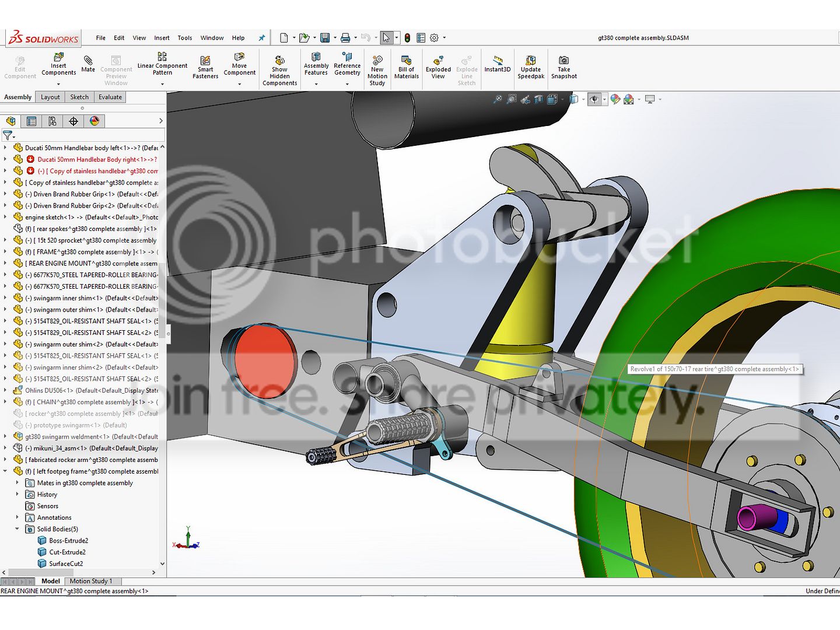Viewport: 840px width, 630px height.
Task: Click the Print icon
Action: (345, 38)
